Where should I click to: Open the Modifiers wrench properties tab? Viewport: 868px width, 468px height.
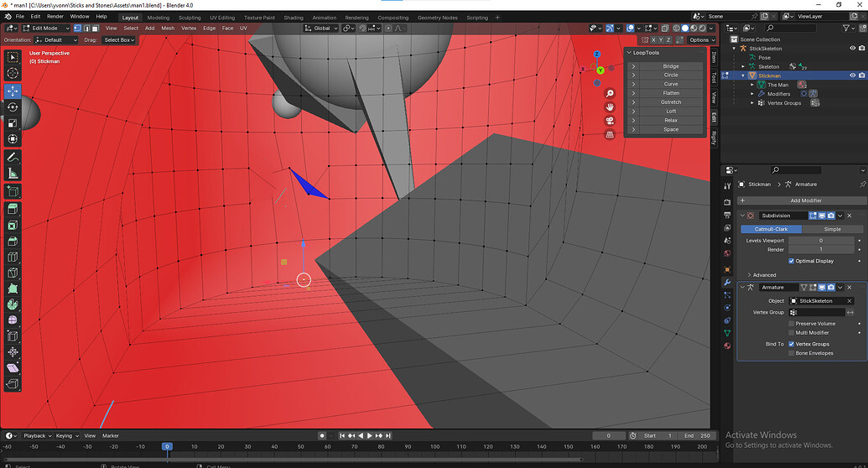[727, 283]
